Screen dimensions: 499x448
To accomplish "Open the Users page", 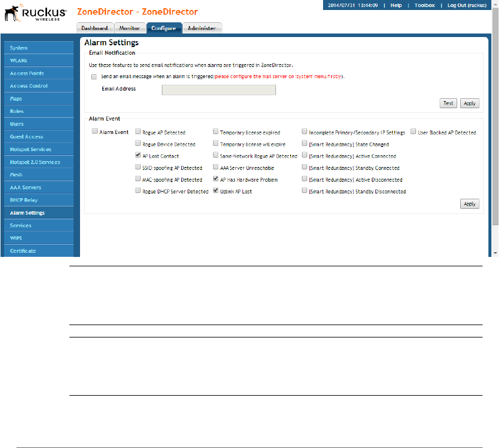I will pos(39,124).
